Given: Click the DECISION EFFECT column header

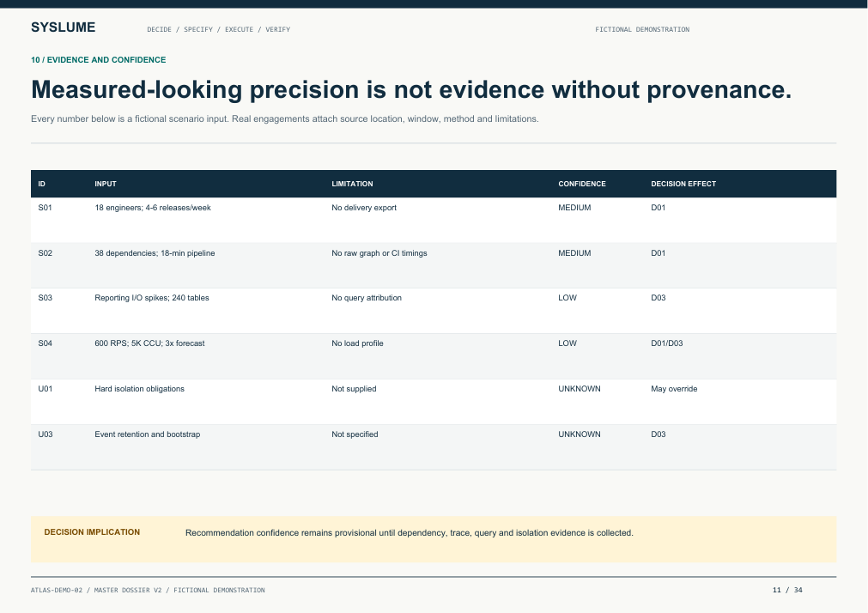Looking at the screenshot, I should (683, 184).
